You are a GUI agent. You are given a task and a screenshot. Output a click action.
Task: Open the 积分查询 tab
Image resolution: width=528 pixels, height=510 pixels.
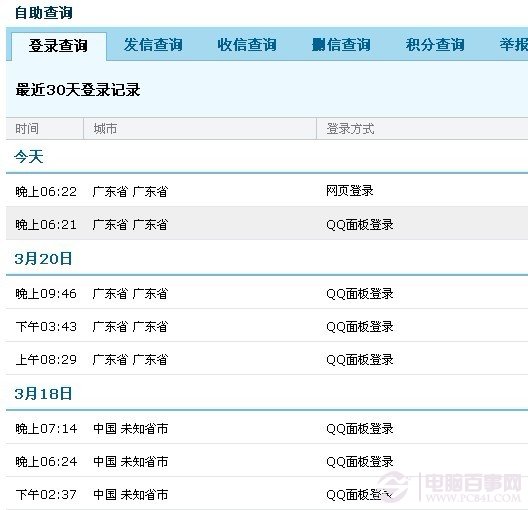435,45
